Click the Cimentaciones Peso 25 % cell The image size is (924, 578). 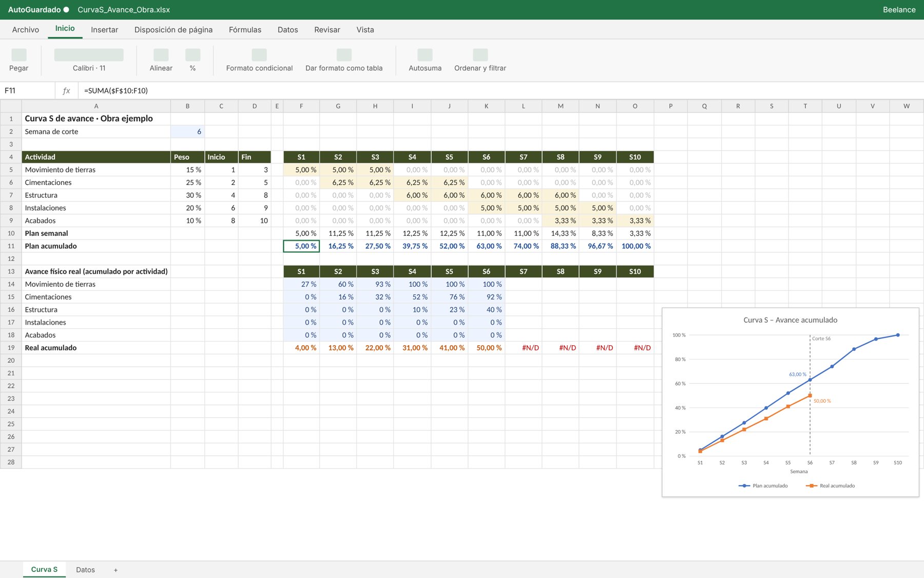tap(187, 182)
